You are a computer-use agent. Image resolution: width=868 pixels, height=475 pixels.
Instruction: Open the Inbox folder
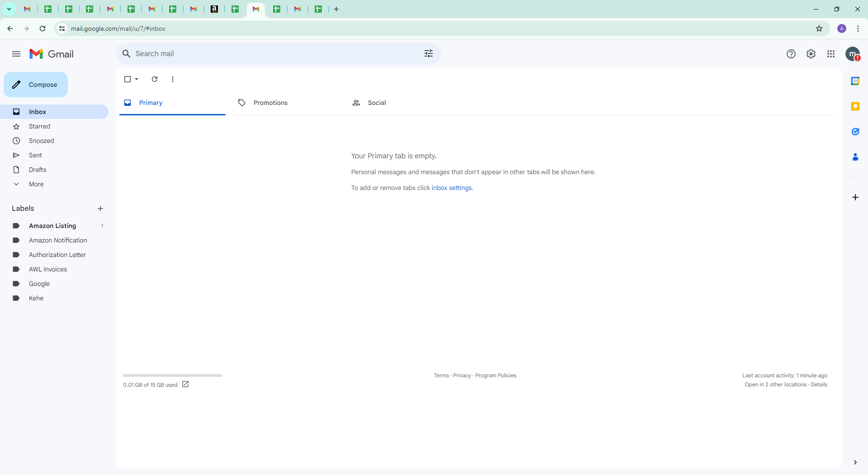pos(54,112)
